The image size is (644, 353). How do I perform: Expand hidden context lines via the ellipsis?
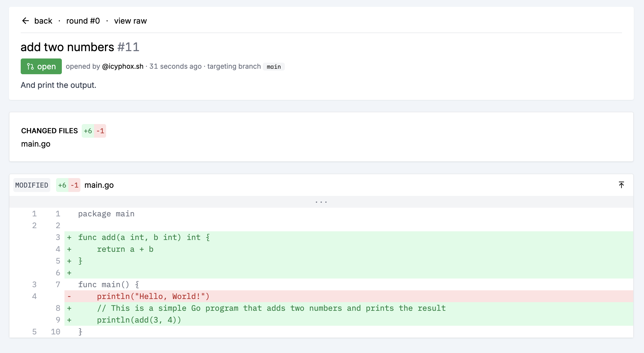point(321,202)
